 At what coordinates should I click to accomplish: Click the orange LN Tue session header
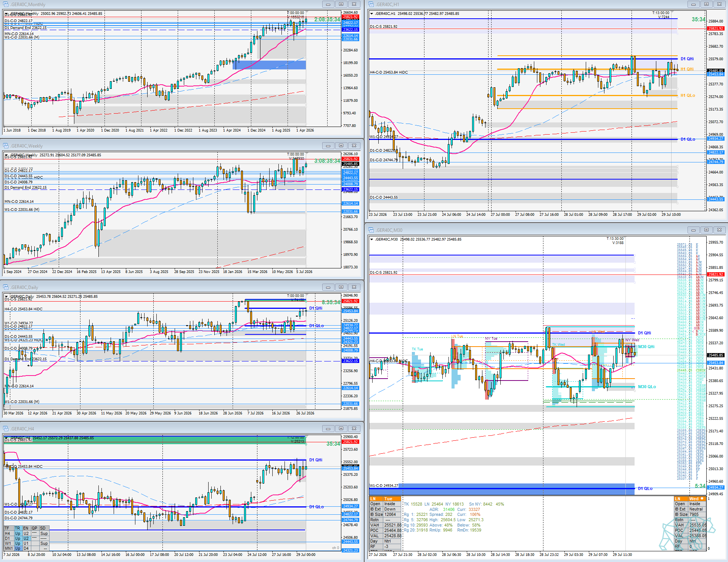point(385,499)
